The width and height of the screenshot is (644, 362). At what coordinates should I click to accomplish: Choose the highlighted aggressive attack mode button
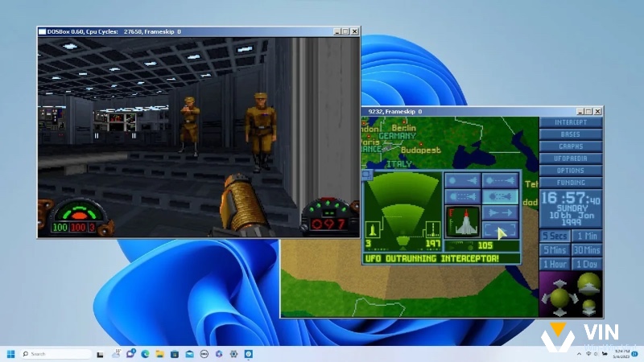(499, 197)
